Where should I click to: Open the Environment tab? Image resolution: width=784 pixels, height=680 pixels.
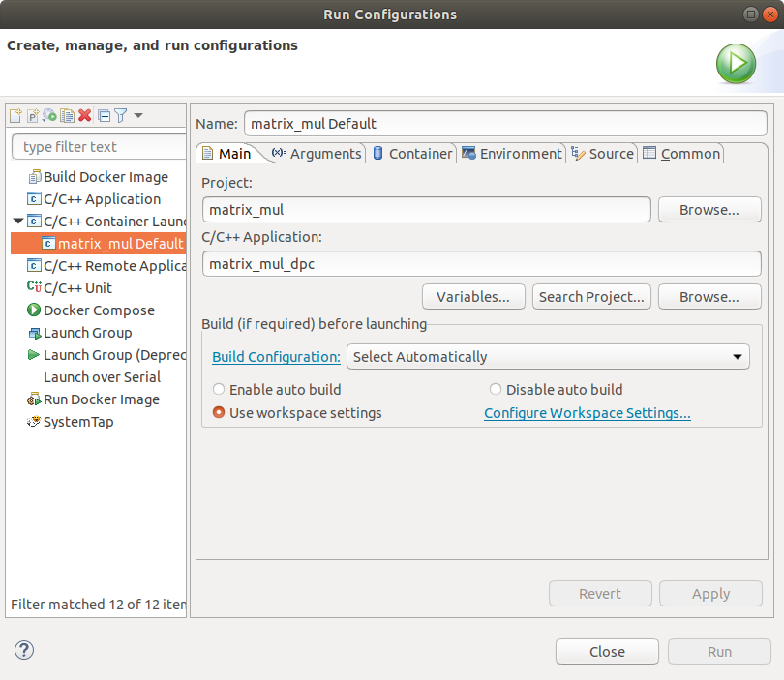(511, 154)
